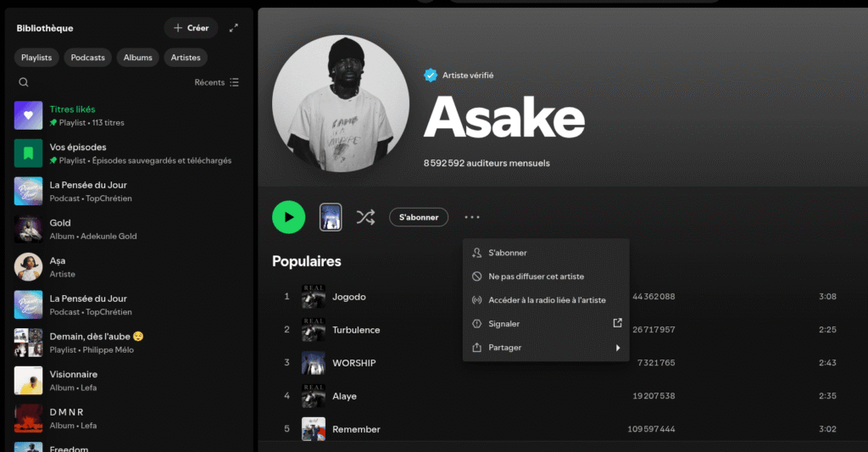Open the Aṣa artist entry
Image resolution: width=868 pixels, height=452 pixels.
click(129, 267)
